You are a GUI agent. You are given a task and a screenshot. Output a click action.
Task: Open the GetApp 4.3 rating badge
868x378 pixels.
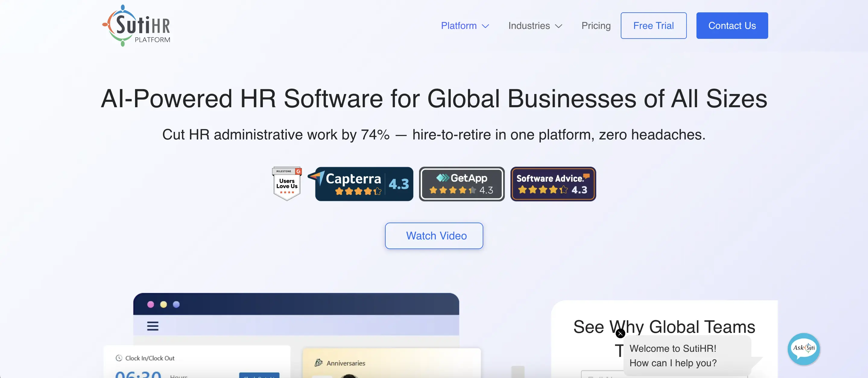click(x=461, y=184)
